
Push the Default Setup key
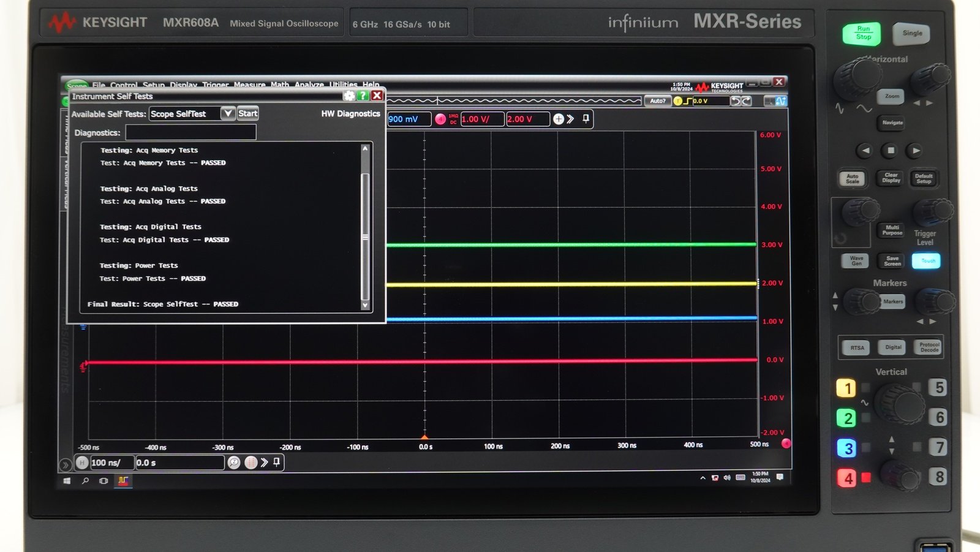(924, 178)
